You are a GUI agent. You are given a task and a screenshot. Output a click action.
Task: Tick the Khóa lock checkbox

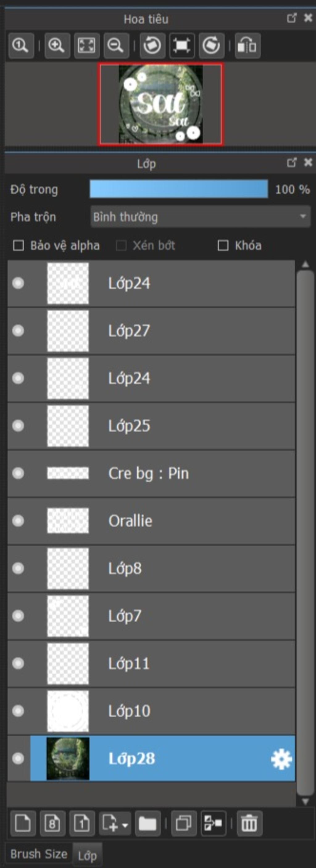tap(223, 246)
